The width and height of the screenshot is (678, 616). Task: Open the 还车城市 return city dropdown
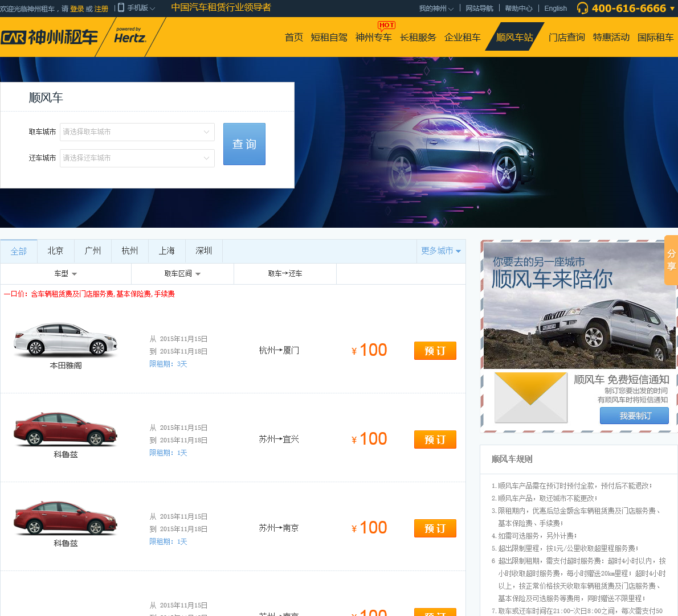[x=137, y=158]
